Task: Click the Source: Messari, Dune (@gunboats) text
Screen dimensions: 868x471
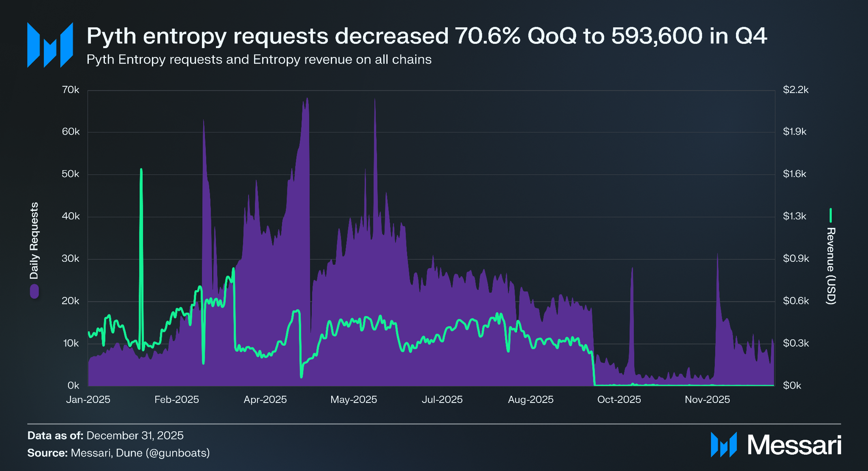Action: 118,453
